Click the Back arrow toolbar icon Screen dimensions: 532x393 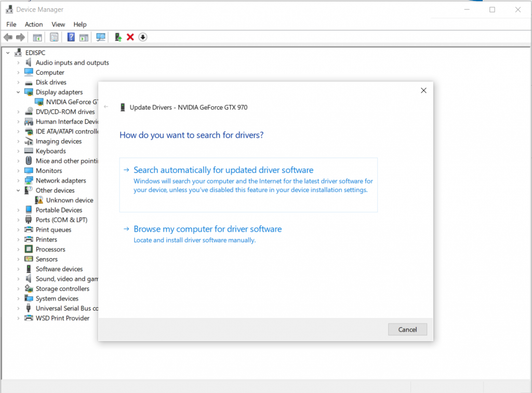(8, 37)
